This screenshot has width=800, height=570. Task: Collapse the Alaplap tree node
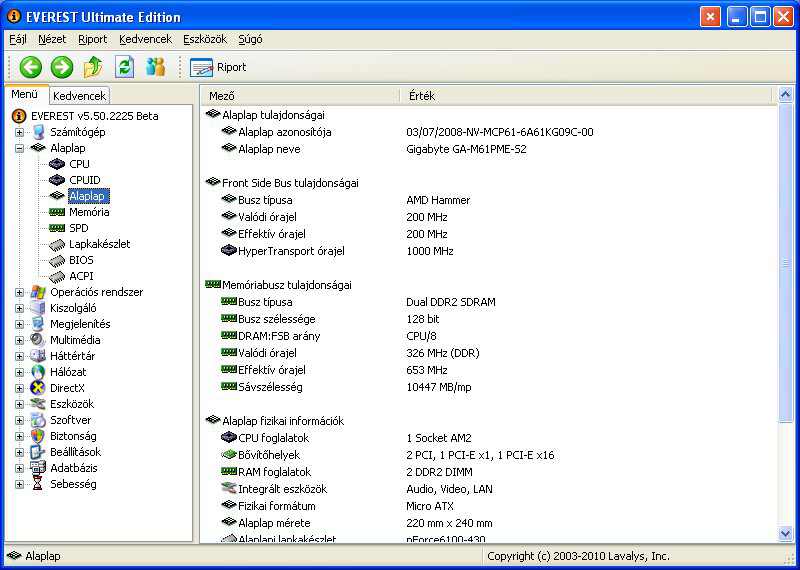[x=19, y=148]
